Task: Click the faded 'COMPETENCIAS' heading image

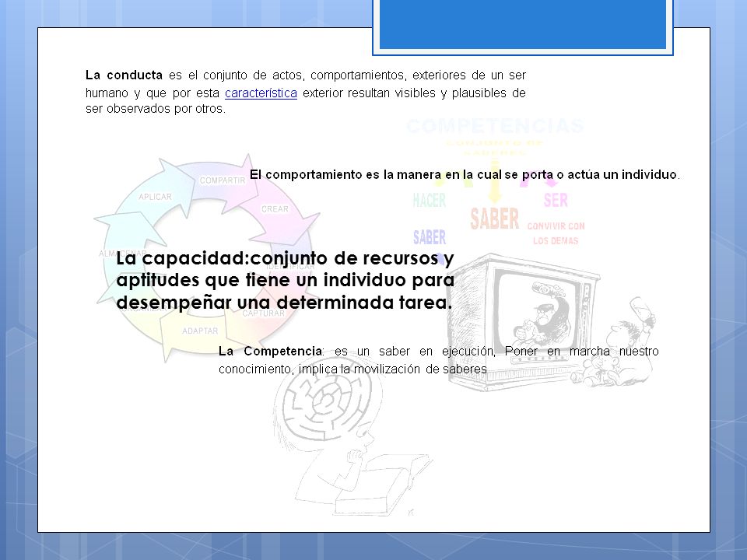Action: [495, 126]
